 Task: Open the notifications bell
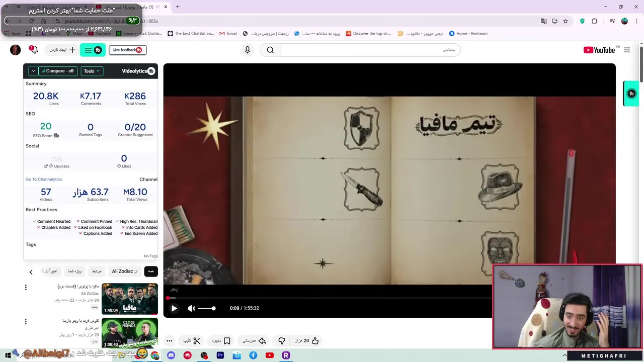click(33, 50)
